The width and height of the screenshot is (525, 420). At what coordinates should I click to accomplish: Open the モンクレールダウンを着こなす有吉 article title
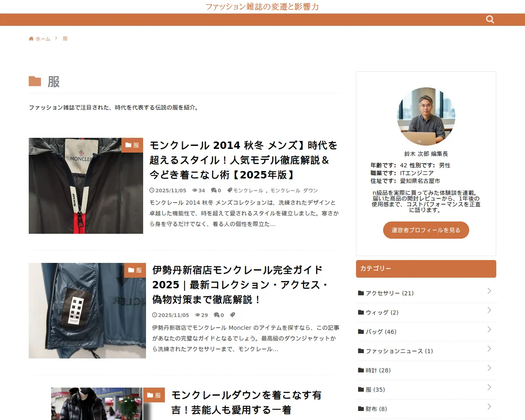tap(247, 402)
